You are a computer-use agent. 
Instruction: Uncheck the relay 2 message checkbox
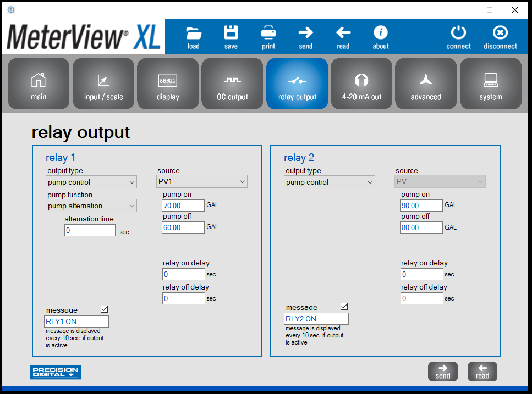click(x=344, y=306)
